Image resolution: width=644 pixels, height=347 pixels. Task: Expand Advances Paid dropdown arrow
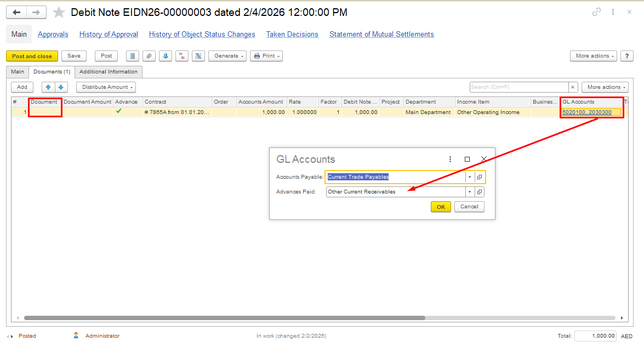point(470,192)
